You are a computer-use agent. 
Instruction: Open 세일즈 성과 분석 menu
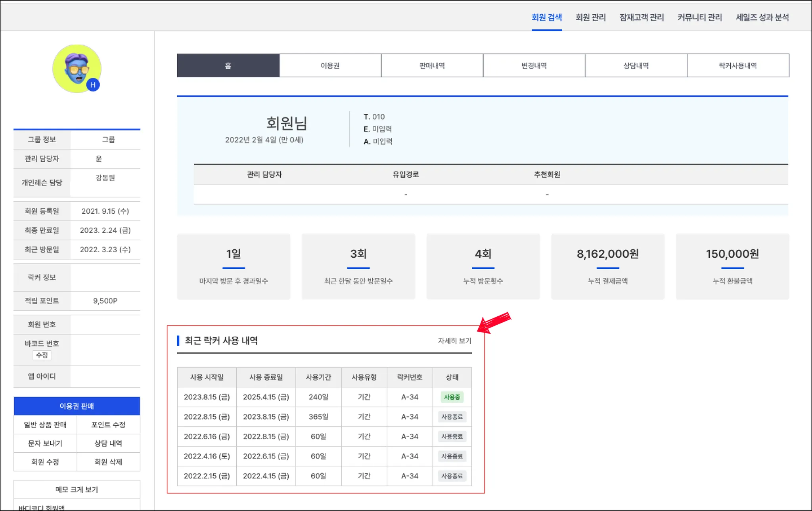762,17
